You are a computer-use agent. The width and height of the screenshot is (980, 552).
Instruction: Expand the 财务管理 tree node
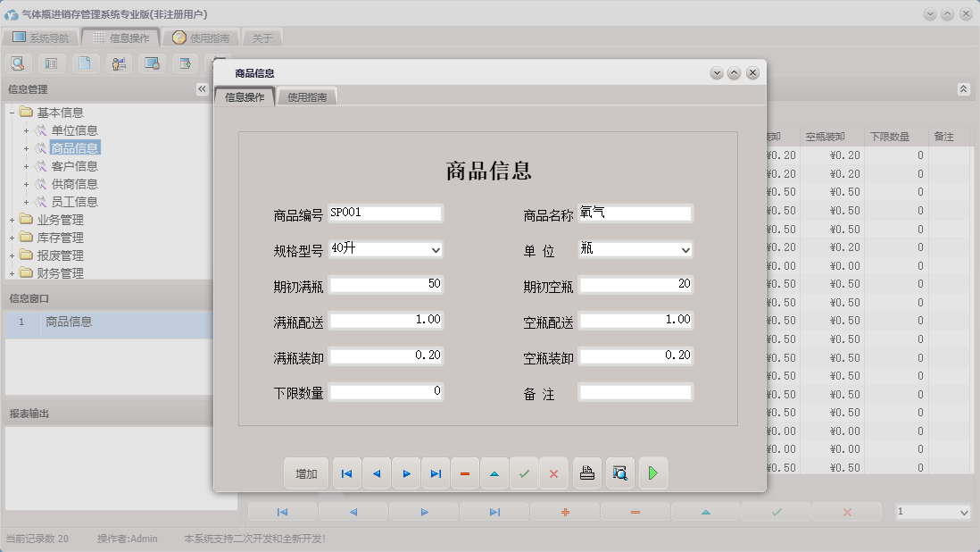point(12,272)
